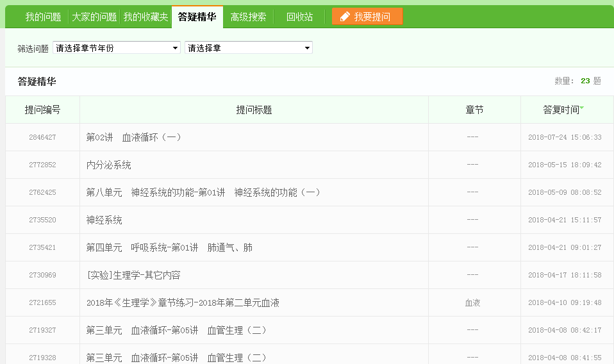Click the 答复时间 column header
Viewport: 614px width, 364px height.
tap(560, 110)
